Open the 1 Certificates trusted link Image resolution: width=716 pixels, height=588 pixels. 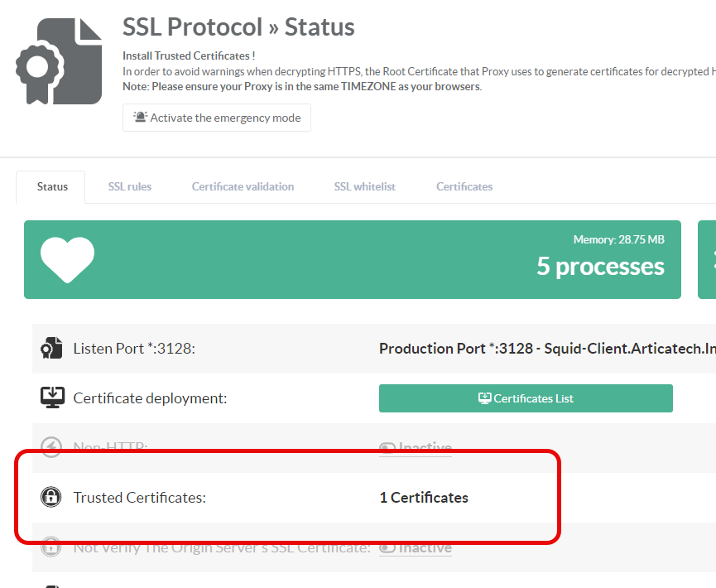coord(424,498)
